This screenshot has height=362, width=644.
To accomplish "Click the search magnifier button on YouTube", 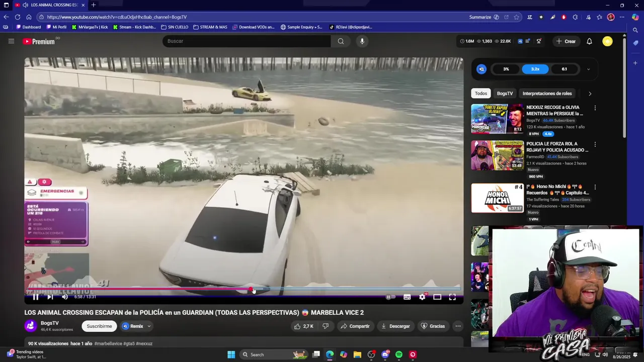I will [x=341, y=41].
